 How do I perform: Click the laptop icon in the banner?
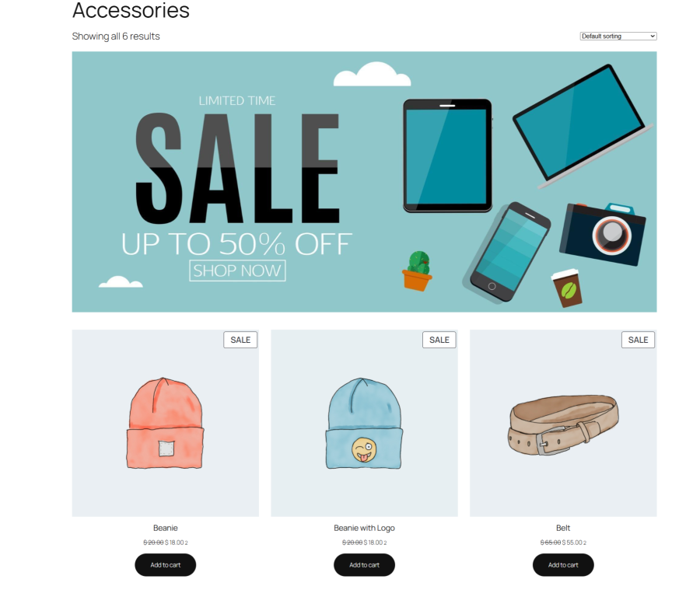pyautogui.click(x=582, y=126)
